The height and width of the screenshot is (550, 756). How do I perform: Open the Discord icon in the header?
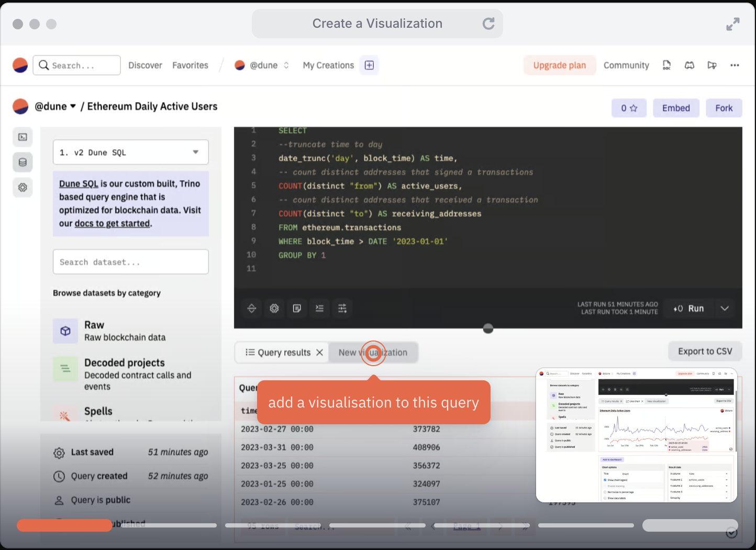point(690,65)
